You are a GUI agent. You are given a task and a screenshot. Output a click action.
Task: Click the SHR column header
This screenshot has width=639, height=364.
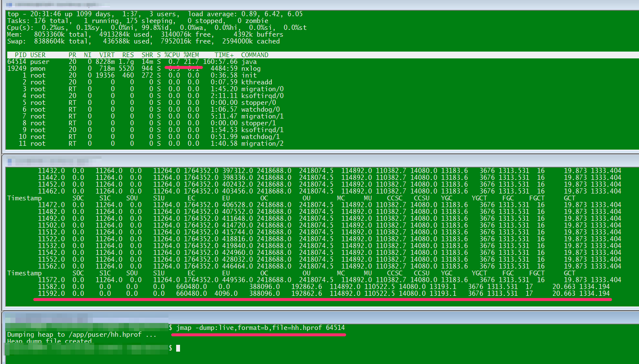tap(147, 55)
